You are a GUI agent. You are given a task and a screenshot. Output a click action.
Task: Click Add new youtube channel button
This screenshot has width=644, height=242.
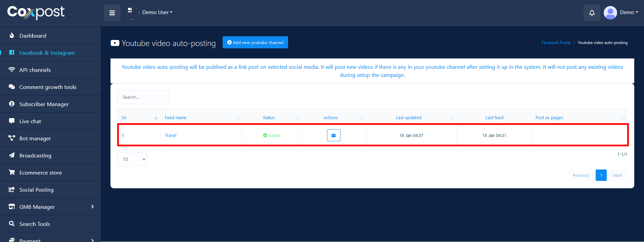point(255,42)
